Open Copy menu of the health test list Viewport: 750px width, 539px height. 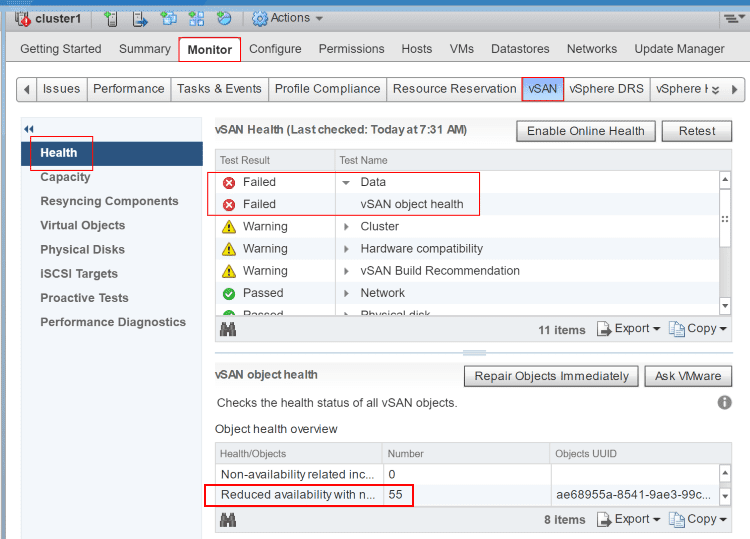(698, 329)
